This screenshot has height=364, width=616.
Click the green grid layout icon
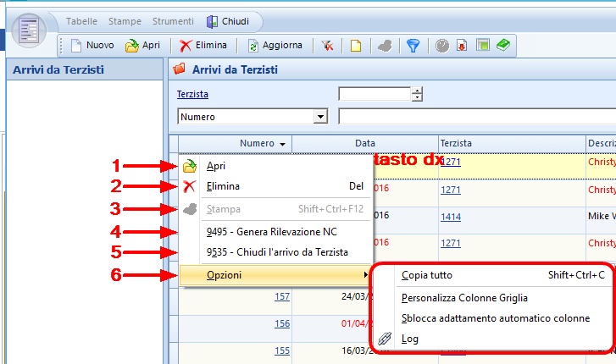pos(482,47)
